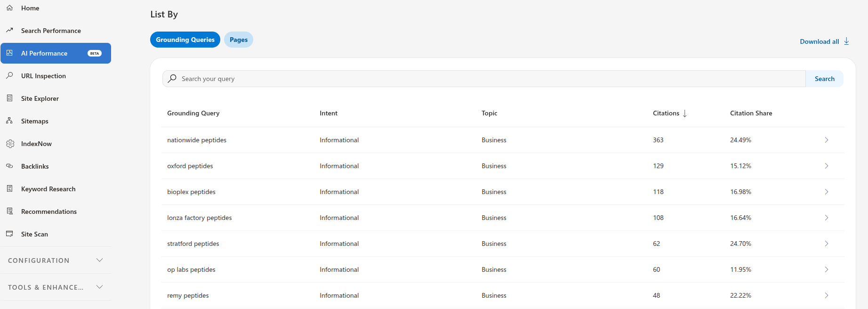Click the AI Performance sidebar icon
868x309 pixels.
coord(9,53)
